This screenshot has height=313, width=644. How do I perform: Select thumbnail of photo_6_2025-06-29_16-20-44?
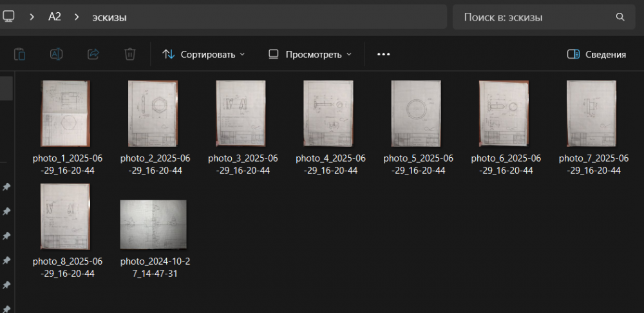coord(504,113)
